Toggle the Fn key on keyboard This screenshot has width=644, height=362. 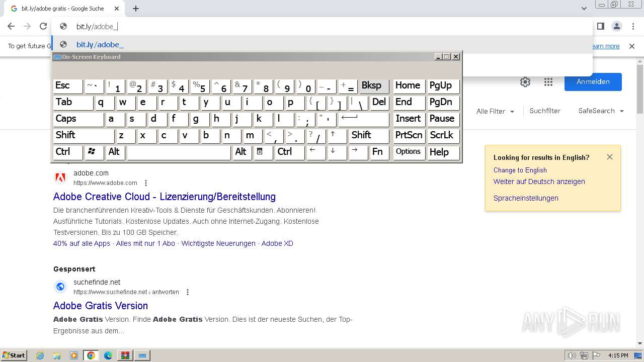(x=379, y=152)
